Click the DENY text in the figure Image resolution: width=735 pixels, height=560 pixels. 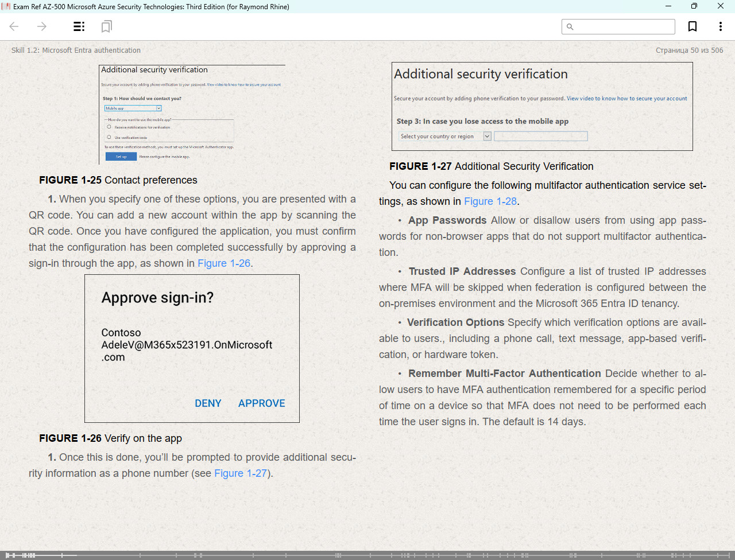tap(208, 403)
